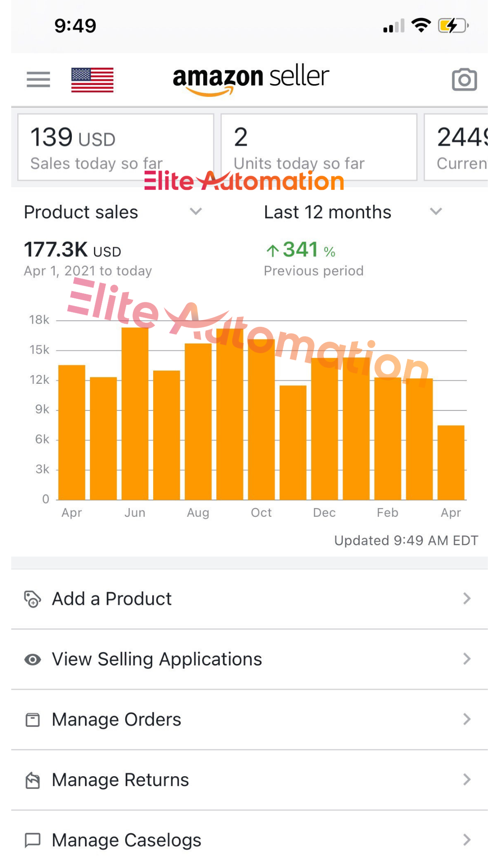Open the Manage Returns menu item
The height and width of the screenshot is (868, 488).
(120, 780)
